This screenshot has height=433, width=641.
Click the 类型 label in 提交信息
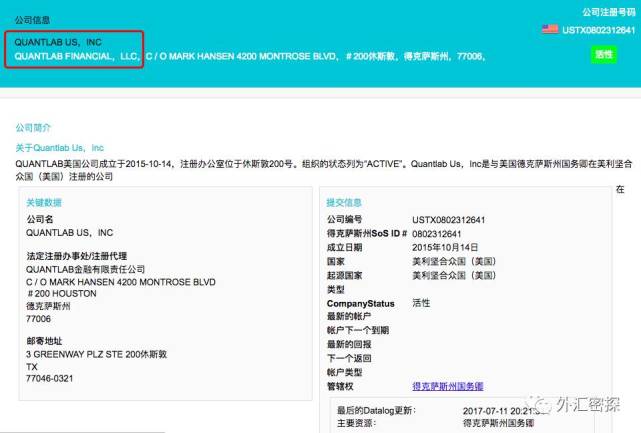pyautogui.click(x=335, y=289)
